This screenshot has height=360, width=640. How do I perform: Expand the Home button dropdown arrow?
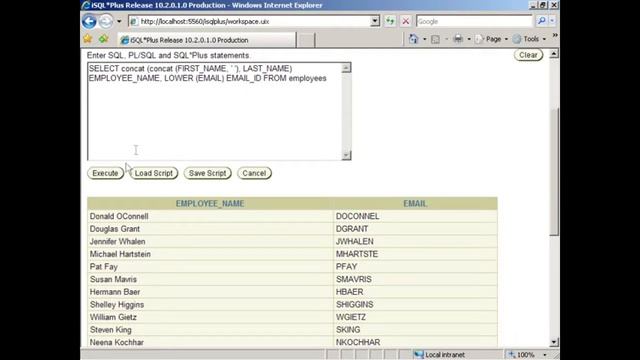point(424,39)
